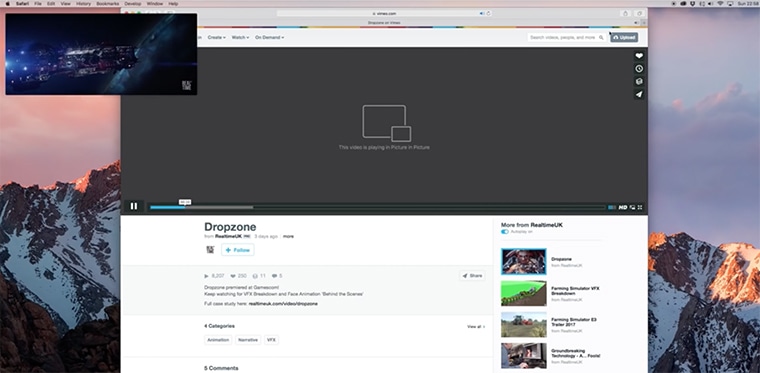760x373 pixels.
Task: Click the tab bar speaker icon
Action: [636, 23]
